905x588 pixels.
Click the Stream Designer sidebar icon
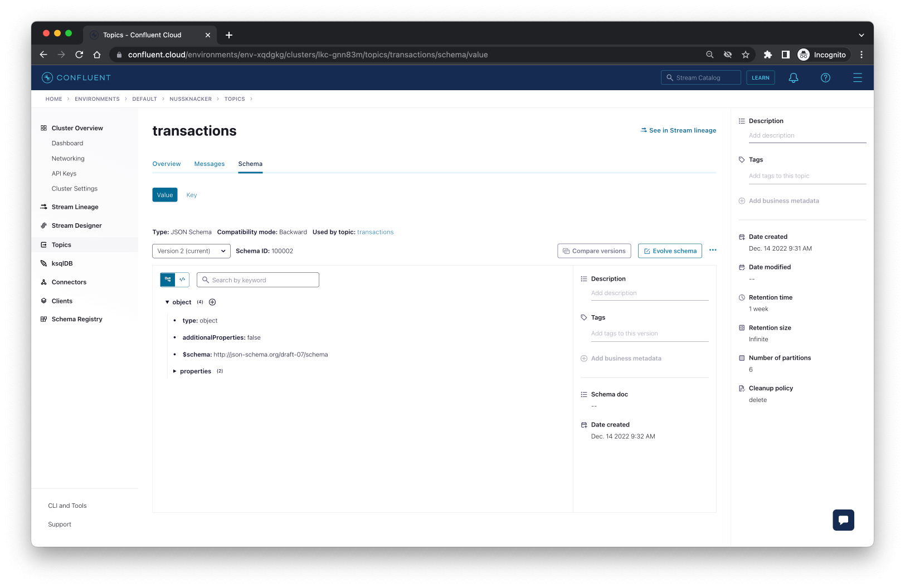[43, 226]
